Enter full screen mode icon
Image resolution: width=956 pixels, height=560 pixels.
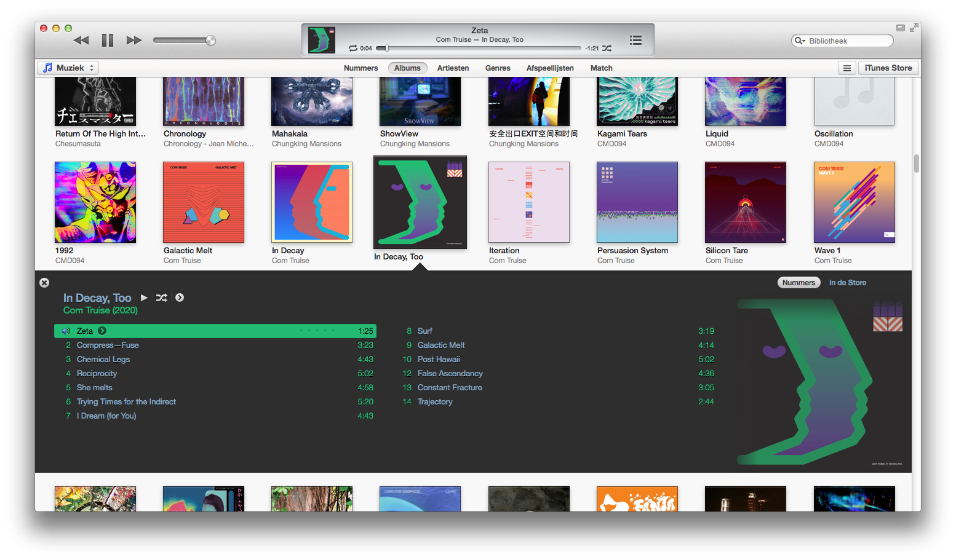(x=914, y=28)
